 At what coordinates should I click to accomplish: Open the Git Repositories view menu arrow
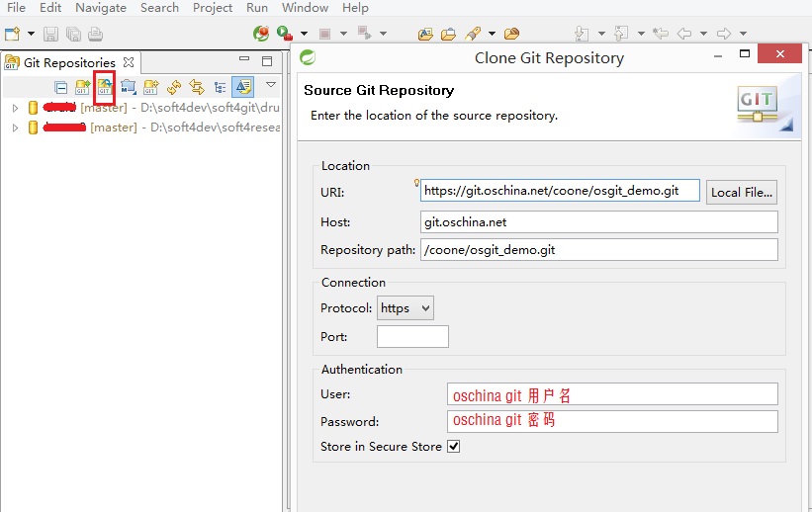coord(270,86)
